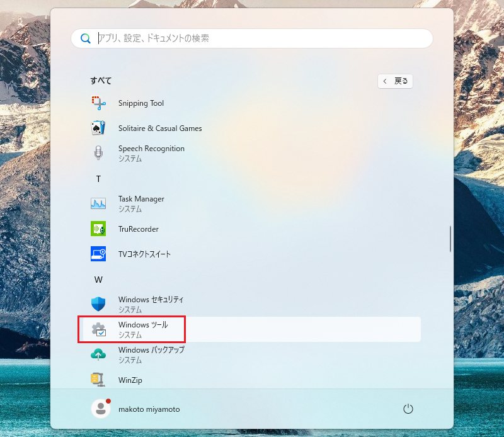504x437 pixels.
Task: Open the Snipping Tool scissors icon
Action: tap(98, 103)
